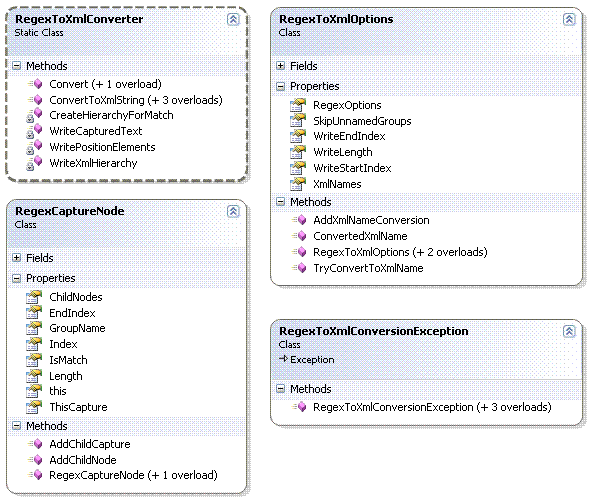Image resolution: width=600 pixels, height=500 pixels.
Task: Select 'RegexCaptureNode (+ 1 overload)' constructor
Action: coord(133,476)
